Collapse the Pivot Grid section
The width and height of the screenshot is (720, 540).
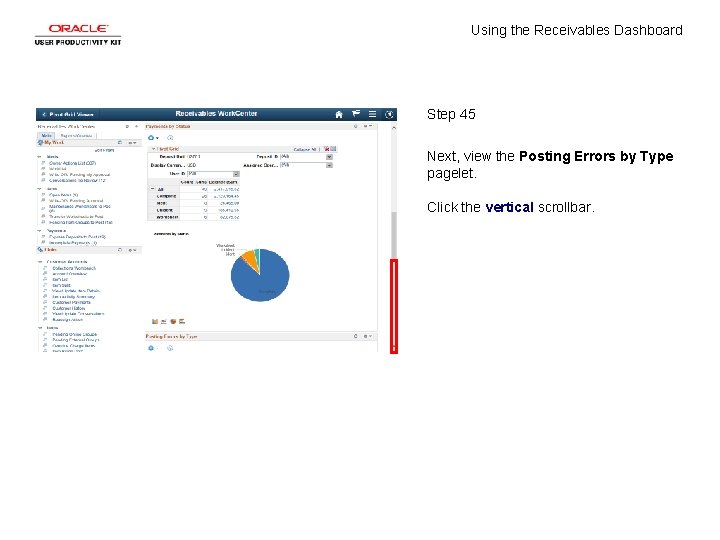tap(154, 149)
